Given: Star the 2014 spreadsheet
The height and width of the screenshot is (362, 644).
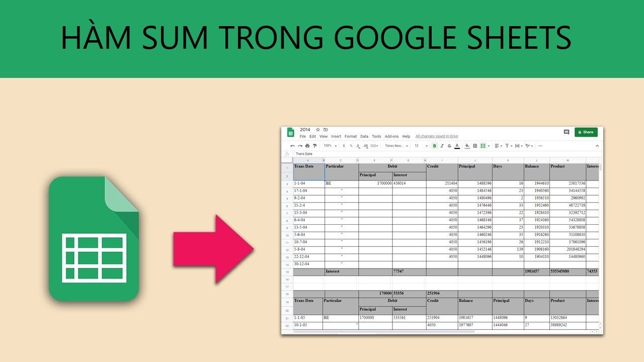Looking at the screenshot, I should 317,130.
